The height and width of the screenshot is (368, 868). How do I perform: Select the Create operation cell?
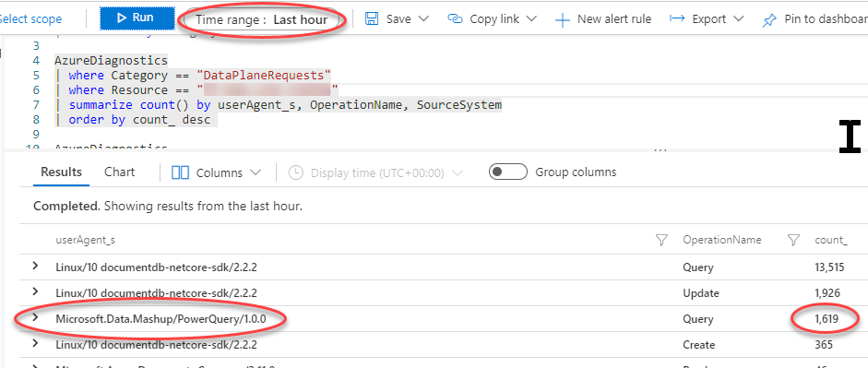click(x=698, y=345)
